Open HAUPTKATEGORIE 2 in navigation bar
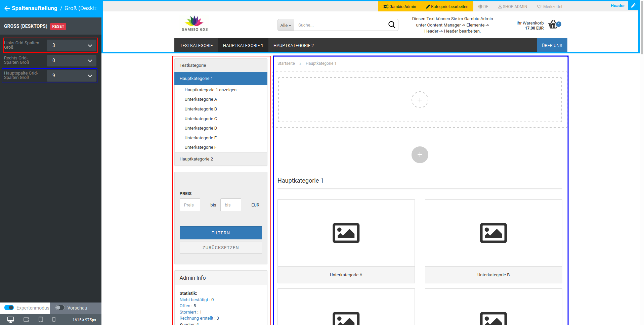This screenshot has width=644, height=325. click(293, 45)
